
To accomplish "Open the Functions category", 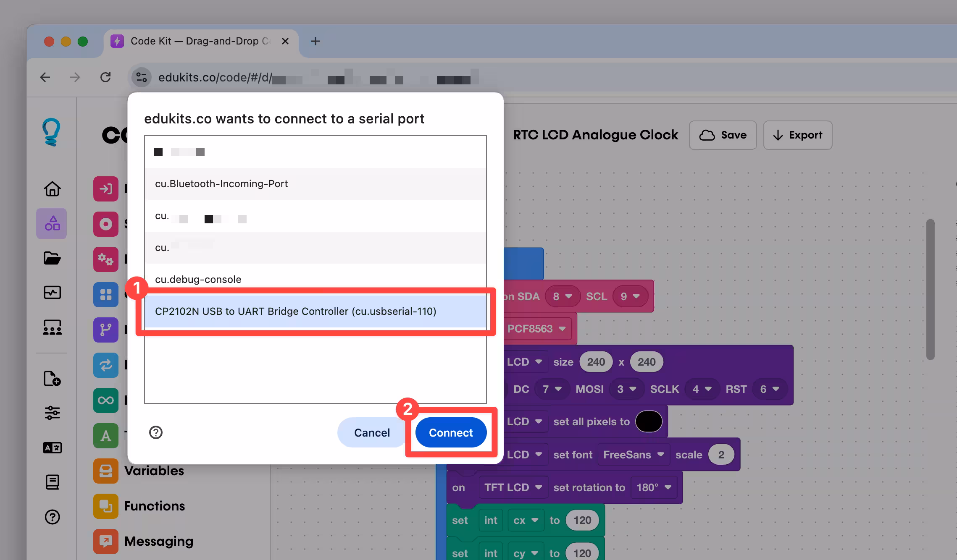I will [x=155, y=506].
